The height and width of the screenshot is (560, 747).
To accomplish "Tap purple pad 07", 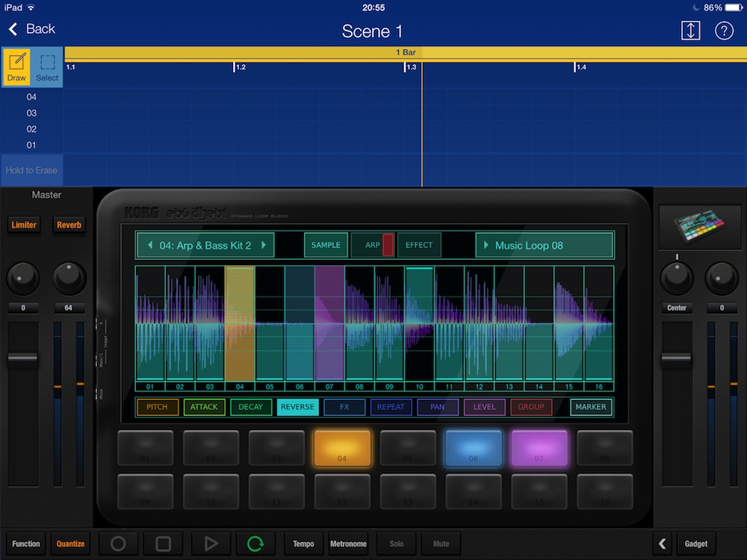I will (x=539, y=448).
